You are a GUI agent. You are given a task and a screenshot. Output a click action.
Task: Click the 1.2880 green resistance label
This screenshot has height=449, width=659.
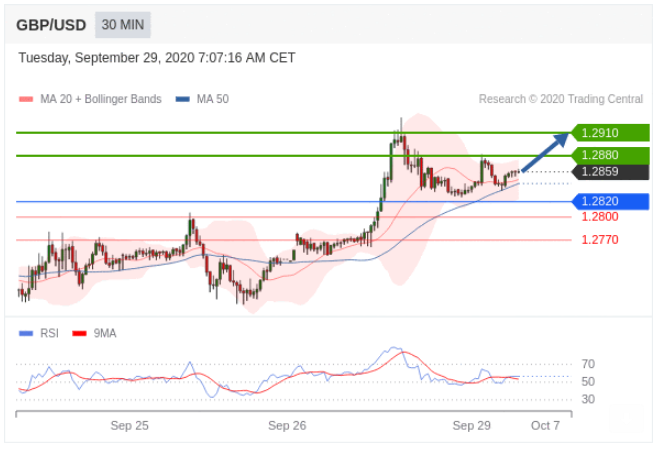(x=610, y=155)
